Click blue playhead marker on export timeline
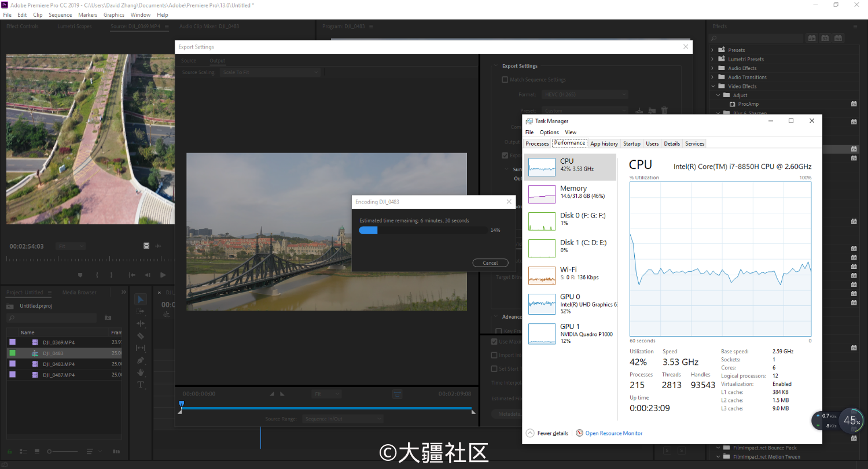868x469 pixels. point(181,404)
